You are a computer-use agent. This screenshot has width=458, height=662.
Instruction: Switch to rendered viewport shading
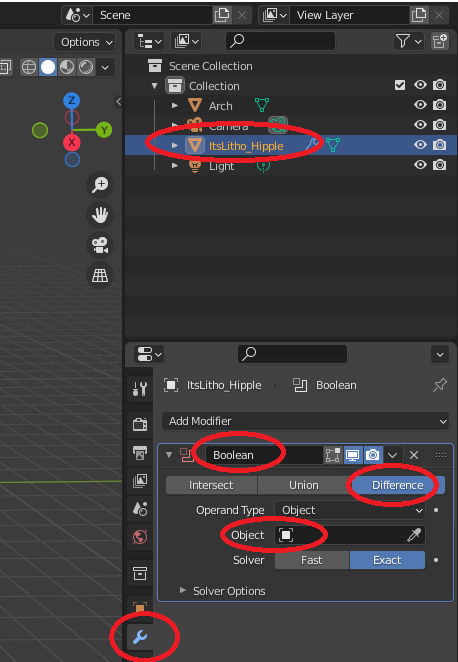[x=86, y=67]
